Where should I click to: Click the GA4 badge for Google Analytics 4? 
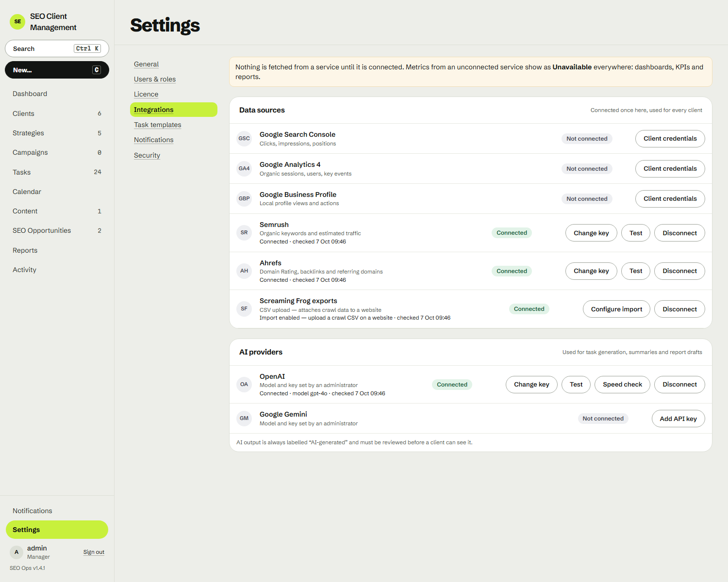click(x=244, y=169)
